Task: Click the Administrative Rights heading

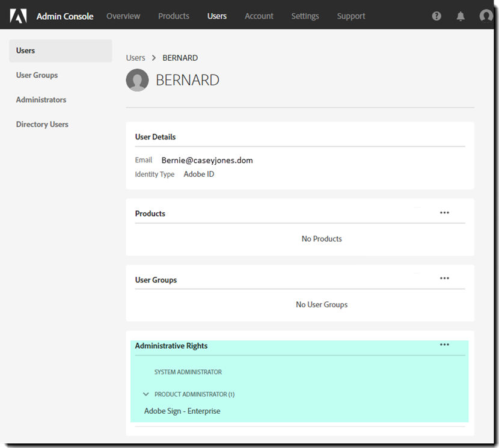Action: pos(171,346)
